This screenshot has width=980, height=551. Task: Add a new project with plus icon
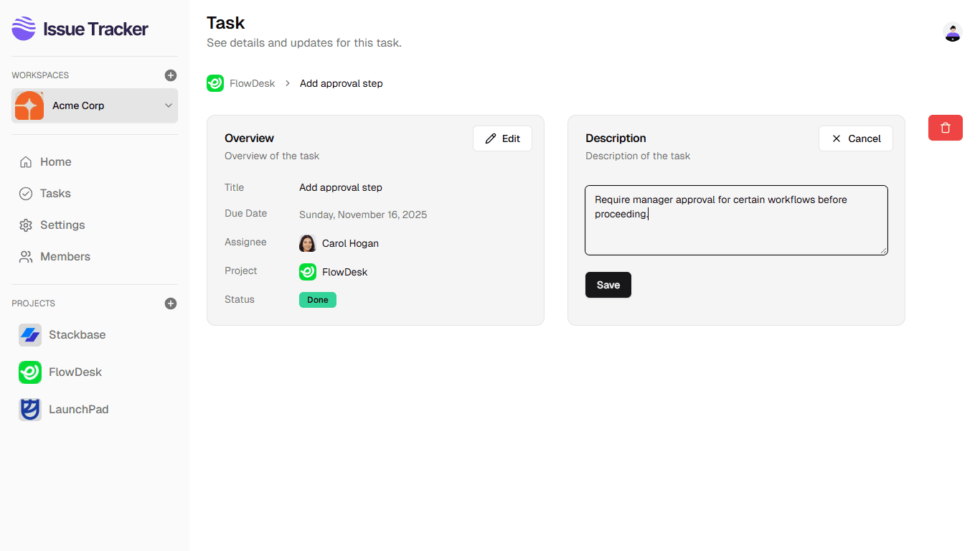(x=170, y=303)
